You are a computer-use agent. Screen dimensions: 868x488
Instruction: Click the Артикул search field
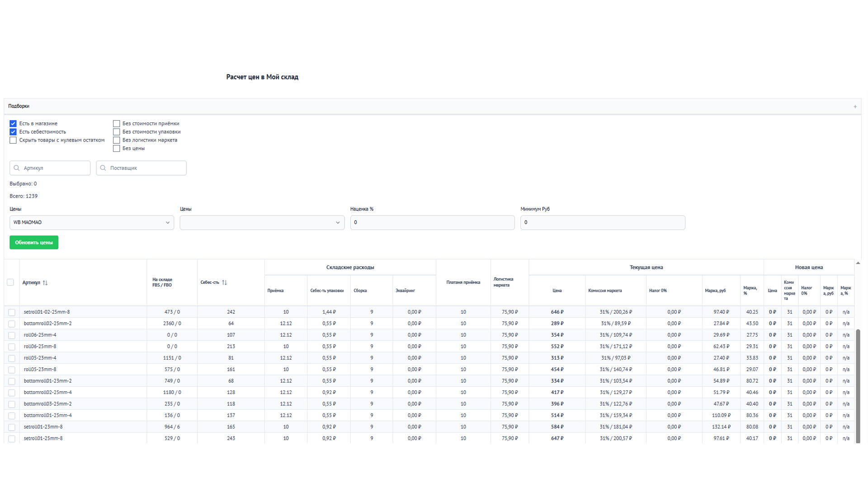point(50,168)
